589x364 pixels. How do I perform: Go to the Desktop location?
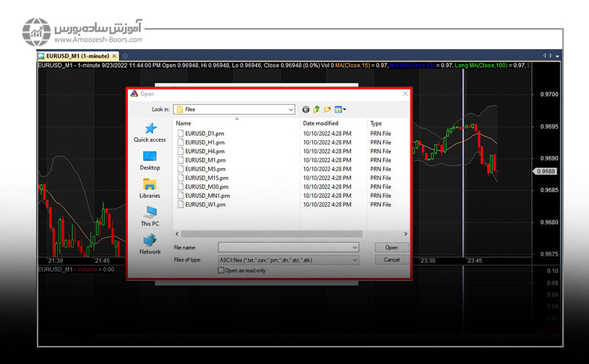(150, 160)
